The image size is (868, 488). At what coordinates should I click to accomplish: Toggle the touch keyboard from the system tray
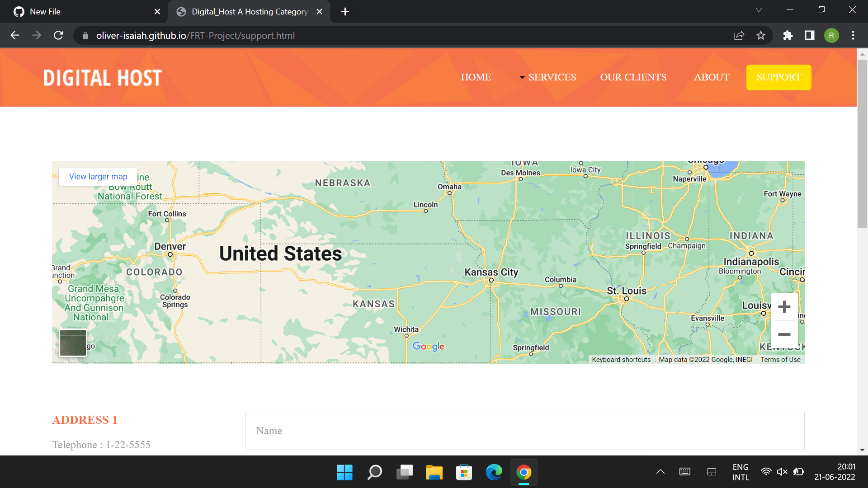coord(684,472)
